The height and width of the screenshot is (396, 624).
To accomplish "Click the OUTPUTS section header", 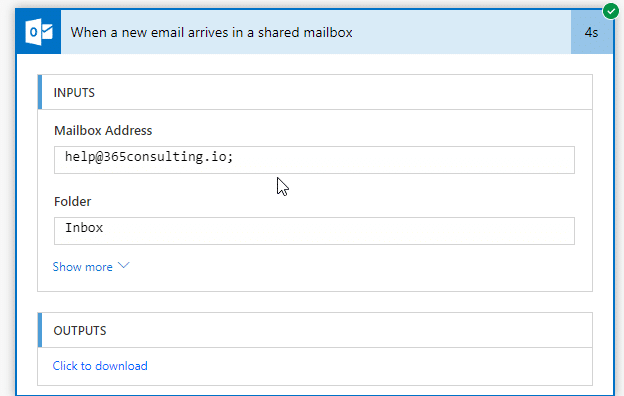I will click(x=315, y=330).
